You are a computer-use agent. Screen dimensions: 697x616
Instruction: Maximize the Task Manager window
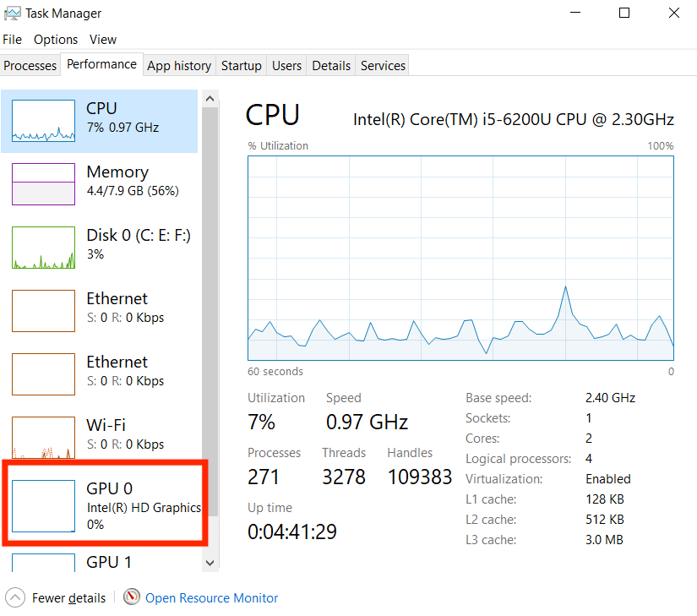point(624,13)
